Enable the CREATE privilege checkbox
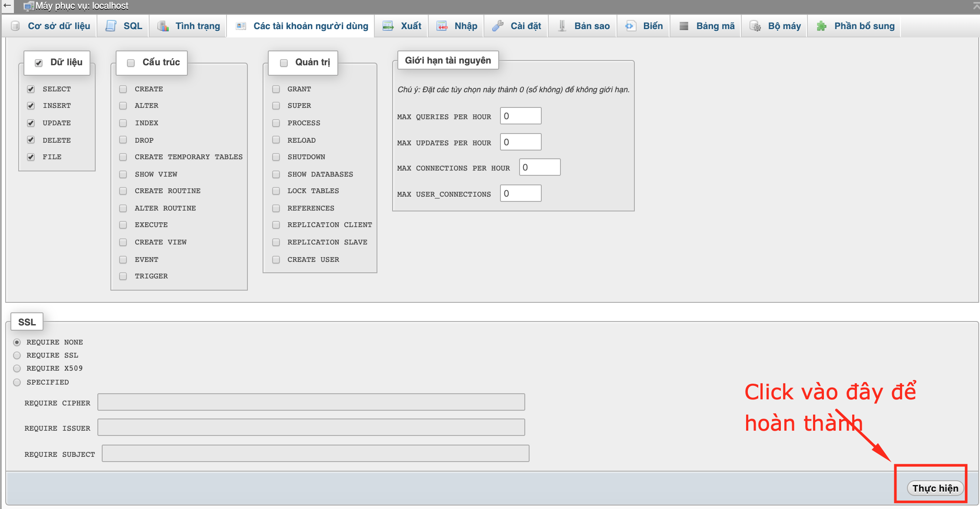 [123, 89]
